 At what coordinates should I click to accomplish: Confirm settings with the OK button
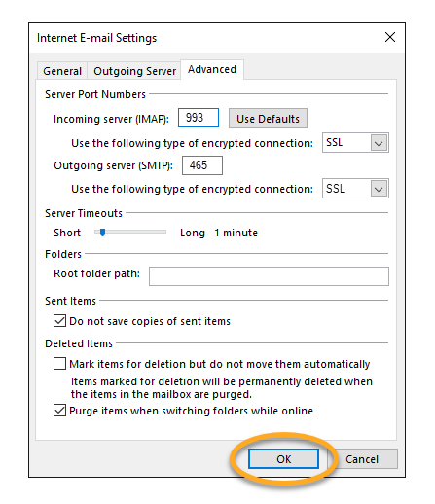click(283, 459)
